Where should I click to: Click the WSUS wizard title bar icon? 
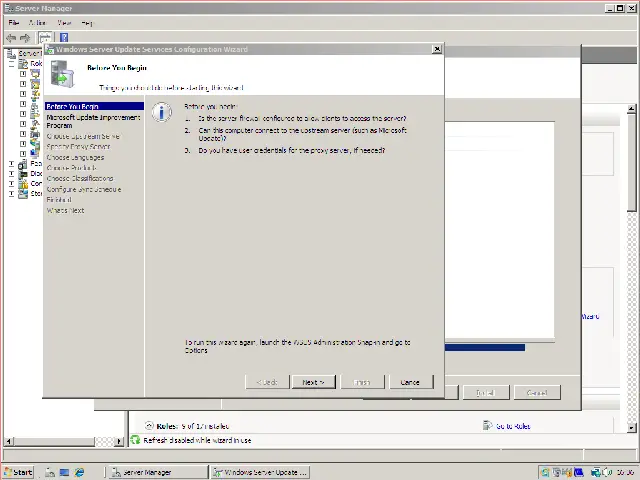(x=50, y=49)
